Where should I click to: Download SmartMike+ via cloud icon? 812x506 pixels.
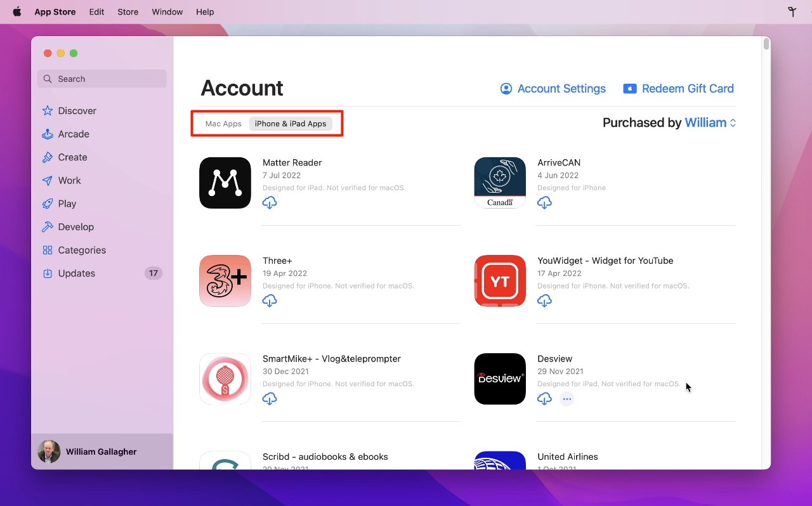270,398
